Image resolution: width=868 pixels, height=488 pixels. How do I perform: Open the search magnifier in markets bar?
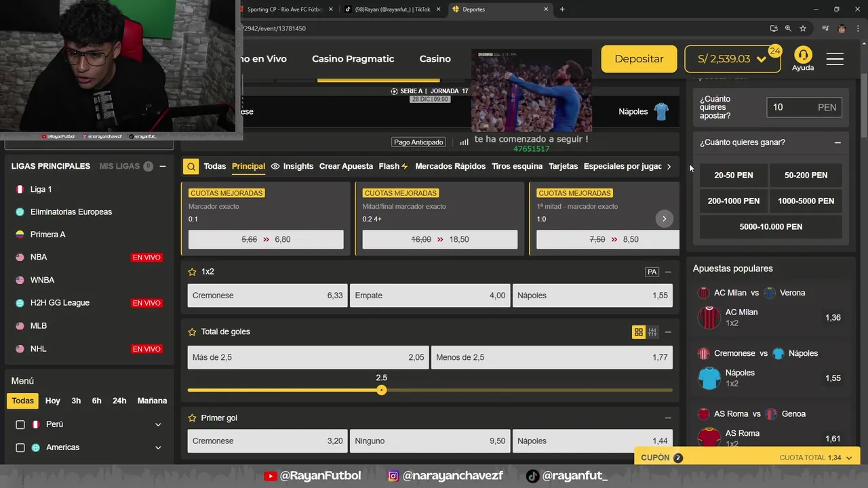click(191, 166)
